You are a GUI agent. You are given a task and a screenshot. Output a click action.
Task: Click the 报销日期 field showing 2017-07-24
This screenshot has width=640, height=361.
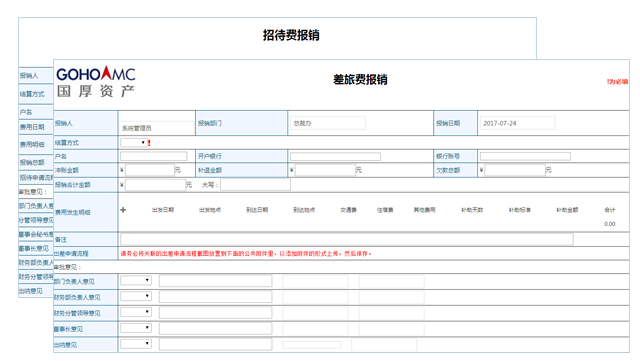(x=518, y=123)
